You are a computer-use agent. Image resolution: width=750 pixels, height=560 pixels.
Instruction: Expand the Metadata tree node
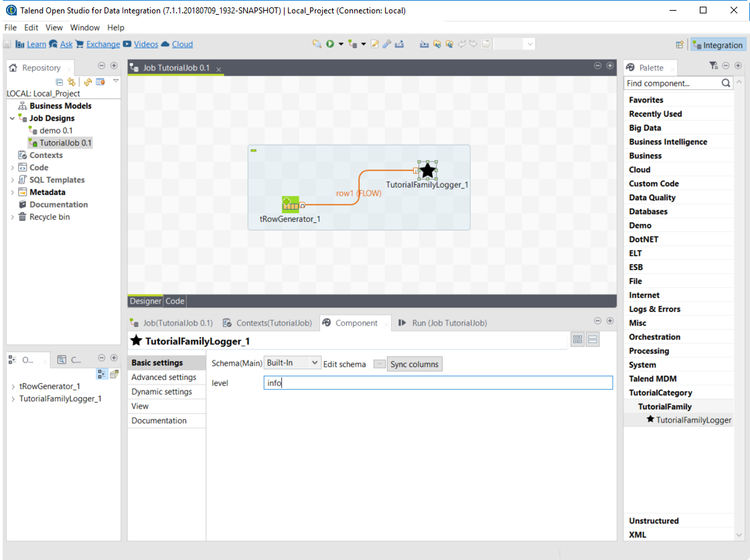pos(13,192)
